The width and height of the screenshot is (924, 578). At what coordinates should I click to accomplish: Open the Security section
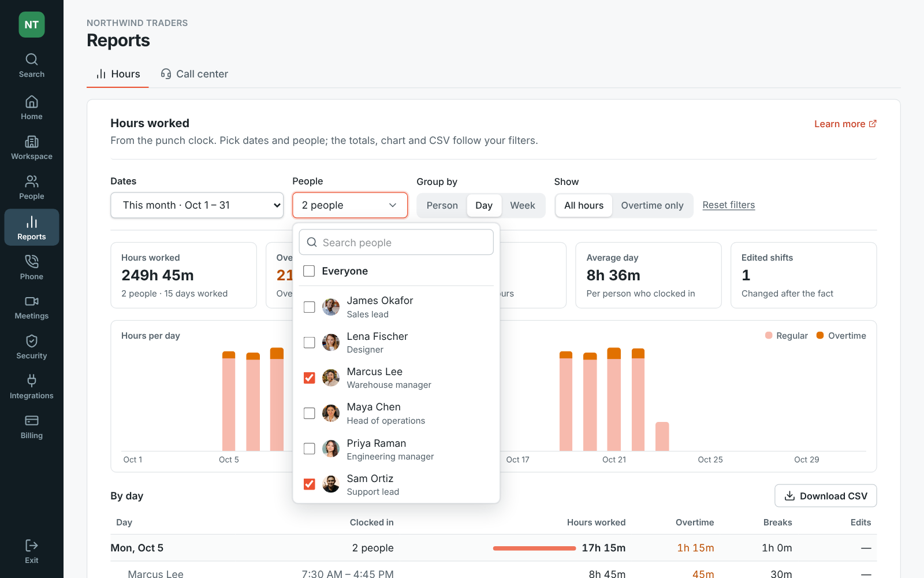pyautogui.click(x=32, y=347)
